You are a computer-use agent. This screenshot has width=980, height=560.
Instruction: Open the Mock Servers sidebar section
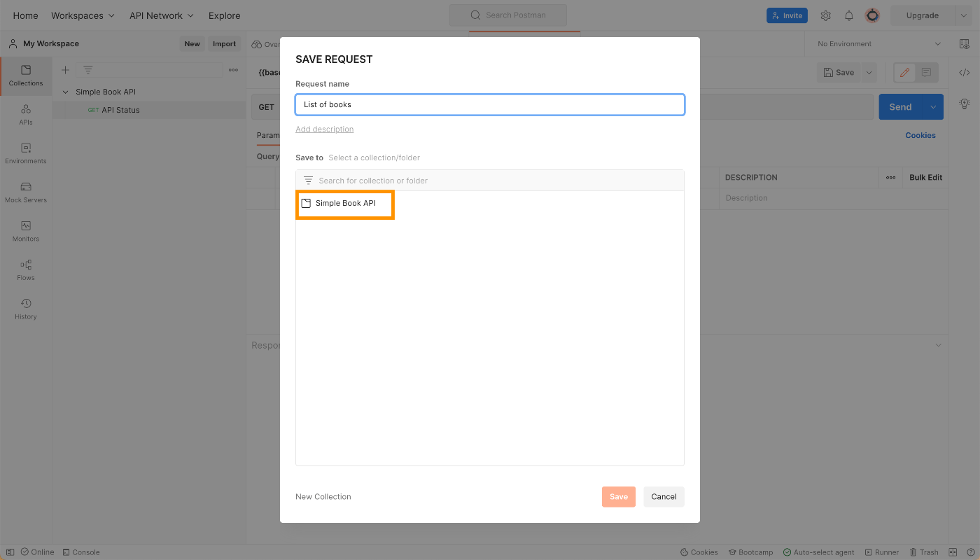coord(26,192)
